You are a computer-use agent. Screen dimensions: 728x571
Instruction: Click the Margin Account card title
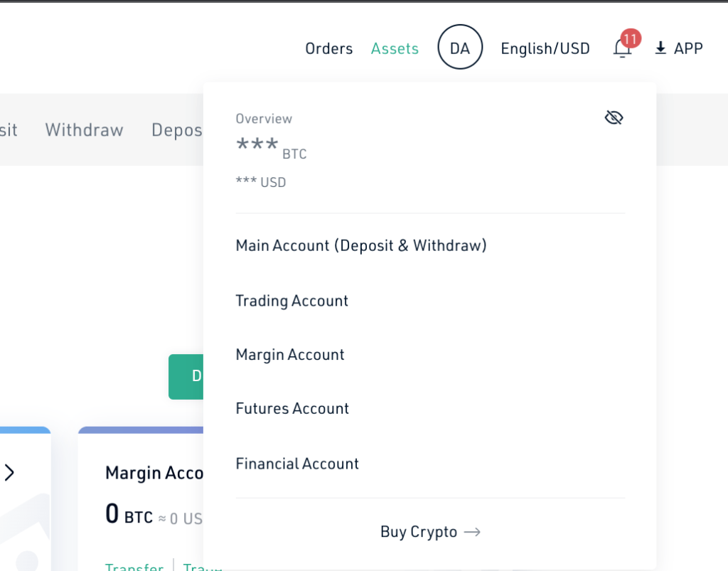coord(154,473)
